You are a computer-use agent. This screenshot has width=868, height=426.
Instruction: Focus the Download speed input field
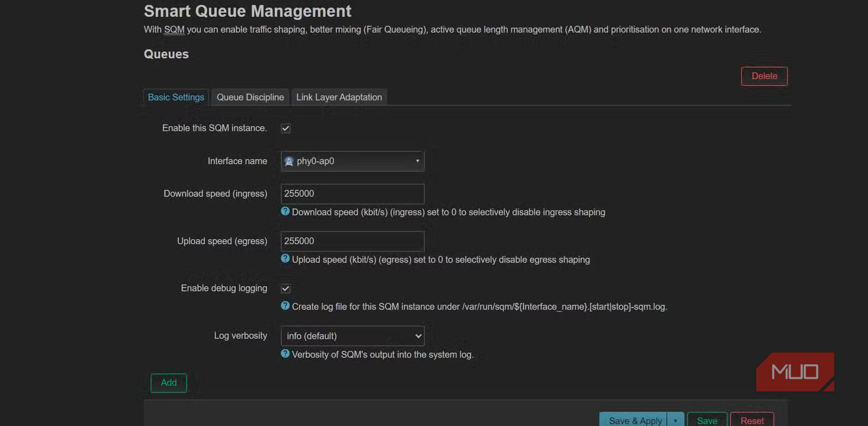352,194
